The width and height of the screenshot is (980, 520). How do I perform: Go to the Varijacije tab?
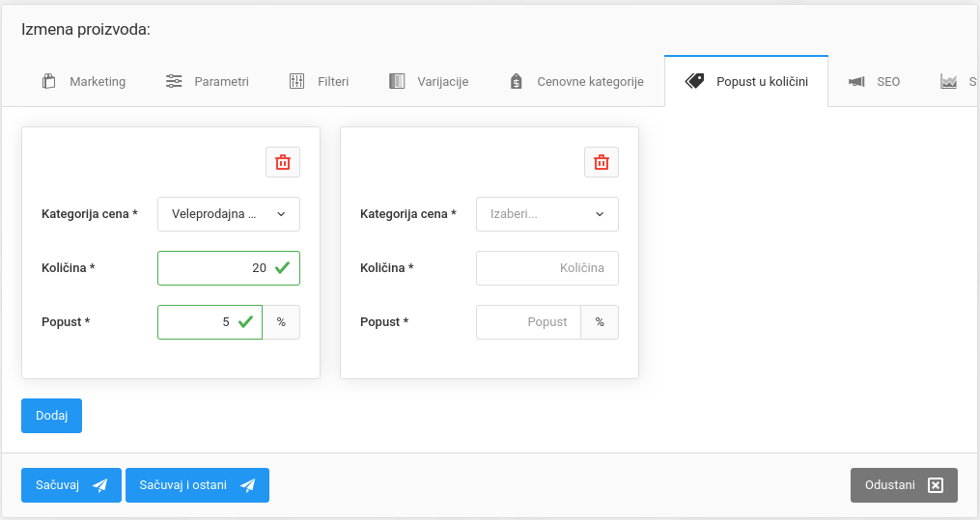pyautogui.click(x=442, y=82)
